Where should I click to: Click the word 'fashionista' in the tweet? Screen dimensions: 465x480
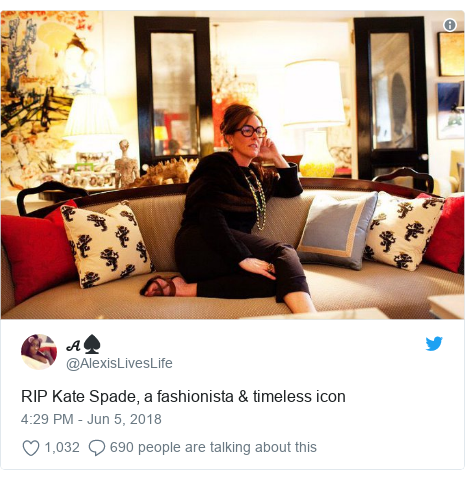click(x=195, y=397)
